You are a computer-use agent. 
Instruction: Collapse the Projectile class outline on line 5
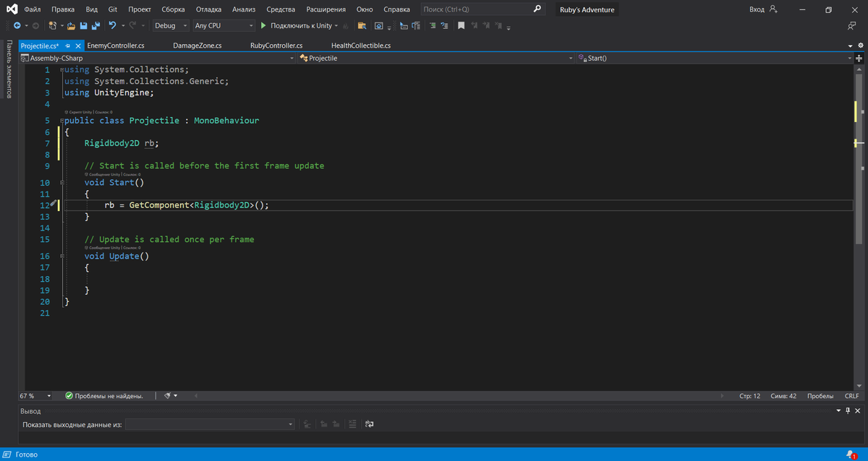click(62, 121)
